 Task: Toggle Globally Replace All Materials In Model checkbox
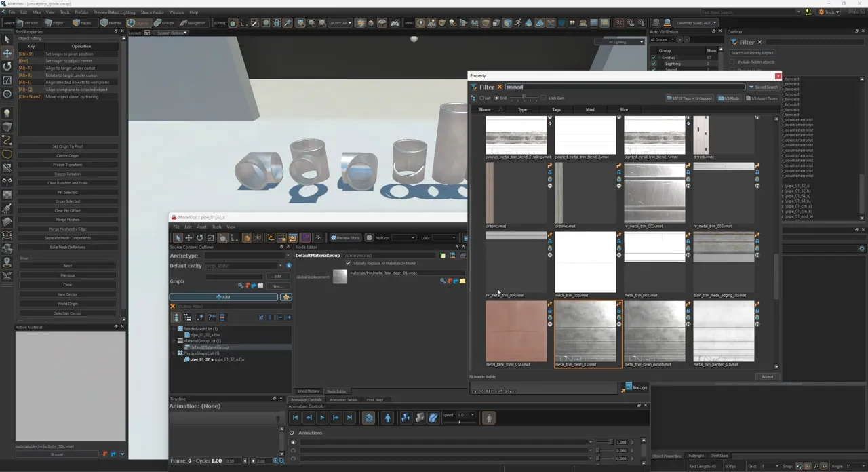[349, 263]
